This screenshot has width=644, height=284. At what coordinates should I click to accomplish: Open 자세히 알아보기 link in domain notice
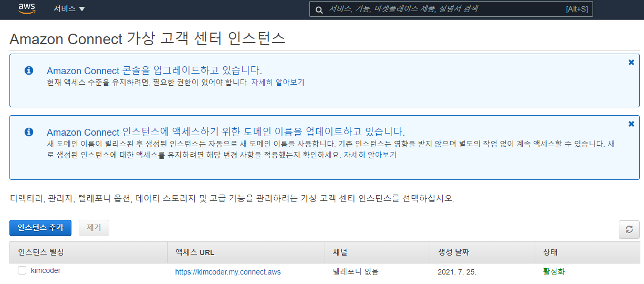[370, 155]
